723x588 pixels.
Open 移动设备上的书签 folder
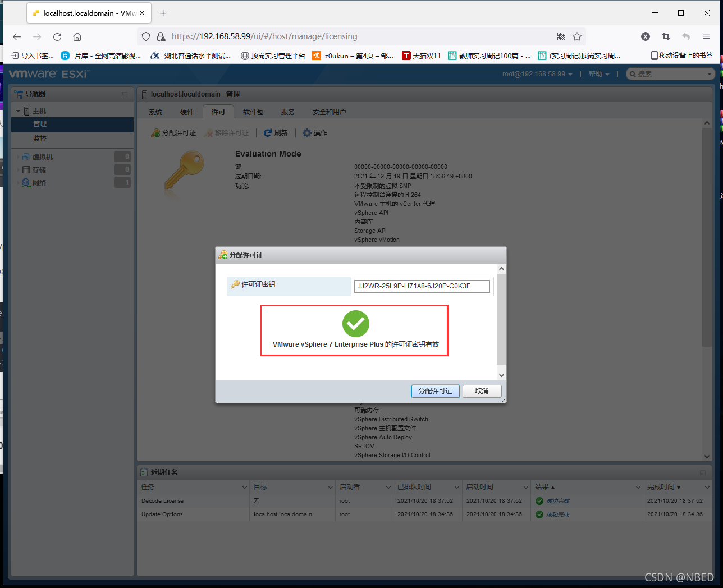(682, 56)
